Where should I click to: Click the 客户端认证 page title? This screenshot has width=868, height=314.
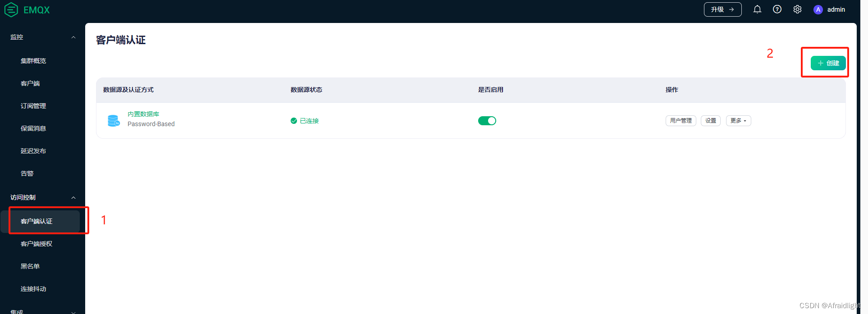pyautogui.click(x=121, y=40)
